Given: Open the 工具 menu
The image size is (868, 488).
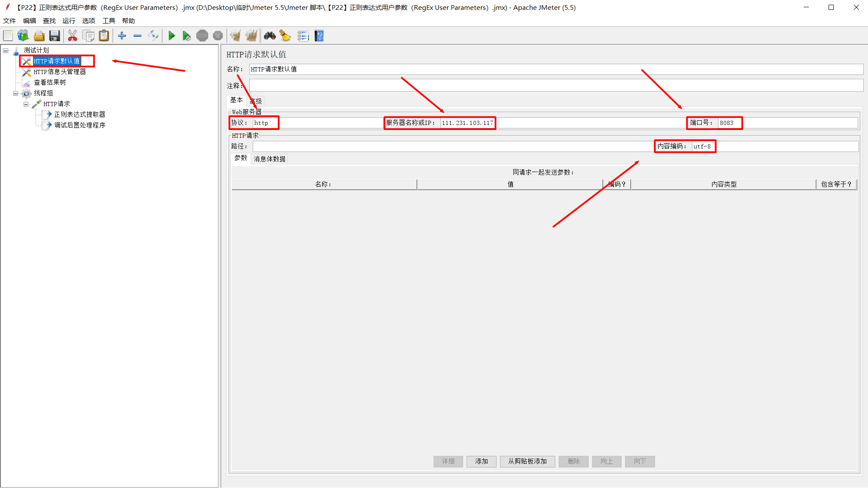Looking at the screenshot, I should pyautogui.click(x=109, y=21).
